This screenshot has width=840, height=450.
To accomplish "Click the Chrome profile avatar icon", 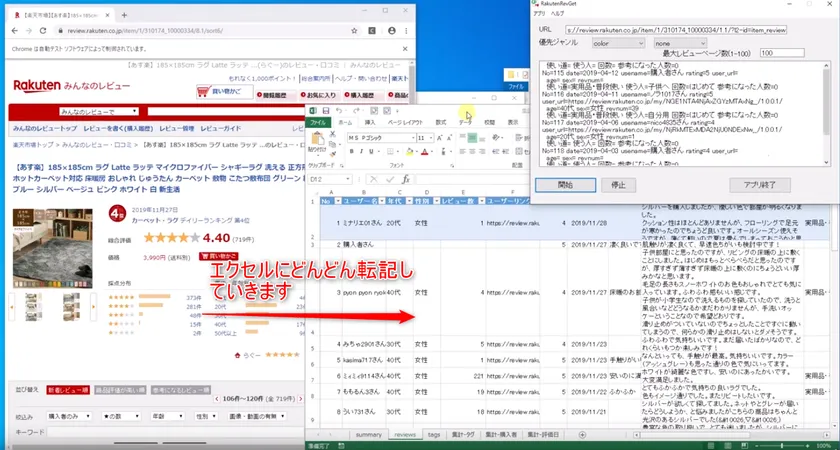I will 392,31.
